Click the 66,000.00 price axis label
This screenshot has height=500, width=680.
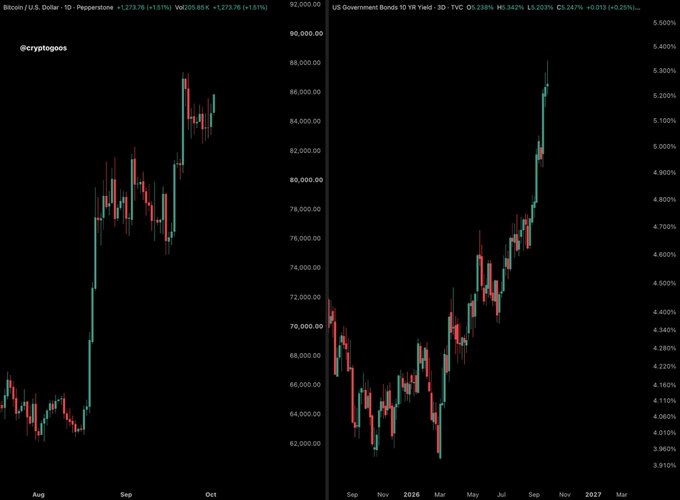coord(305,385)
